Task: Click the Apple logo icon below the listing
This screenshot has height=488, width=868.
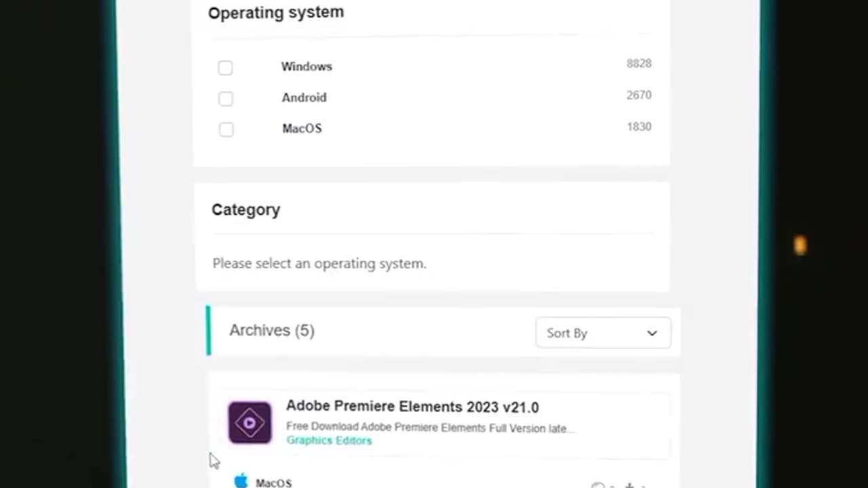Action: pyautogui.click(x=241, y=481)
